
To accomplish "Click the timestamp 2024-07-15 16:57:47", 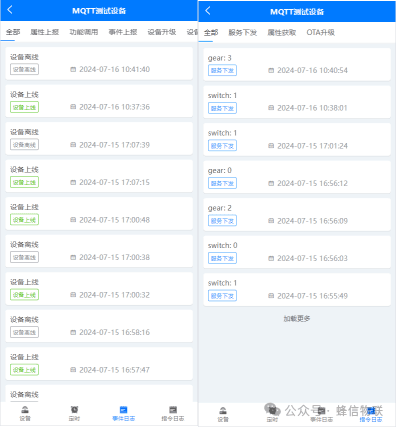I will [115, 370].
